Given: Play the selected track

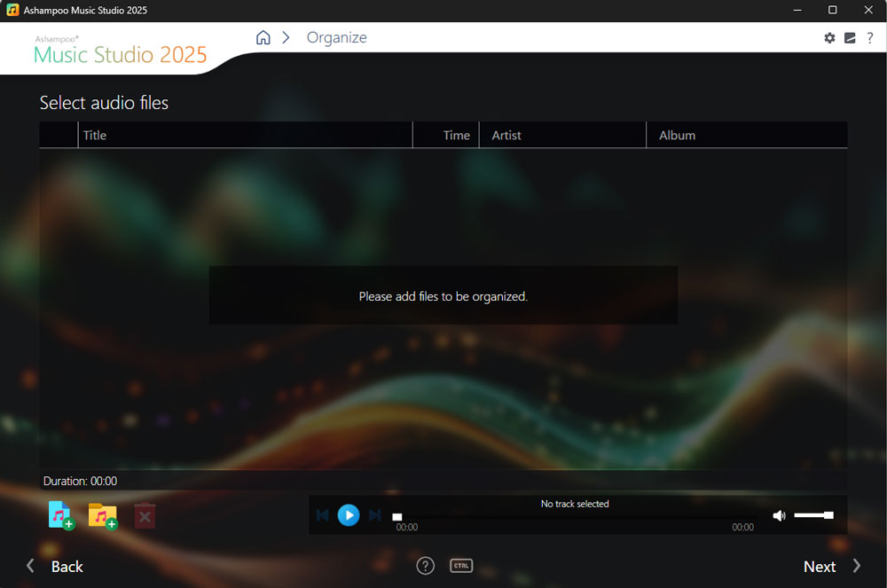Looking at the screenshot, I should (x=349, y=515).
